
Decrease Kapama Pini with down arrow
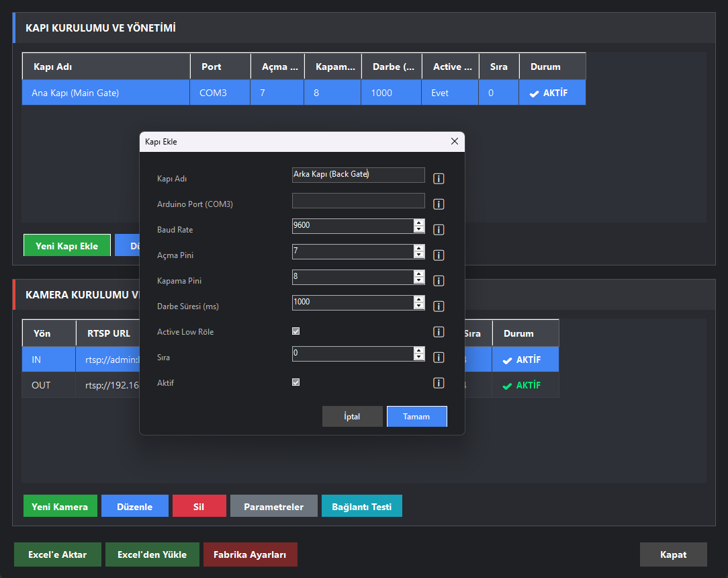[x=419, y=280]
